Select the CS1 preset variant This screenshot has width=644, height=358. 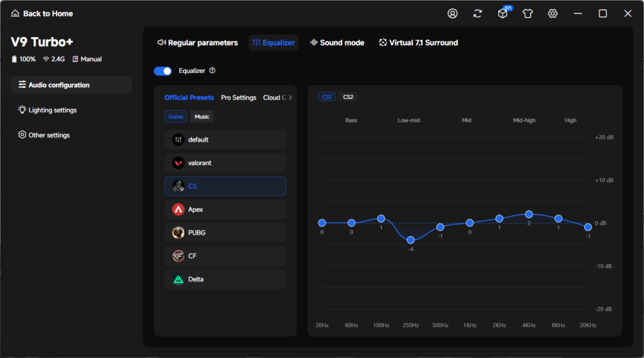327,97
